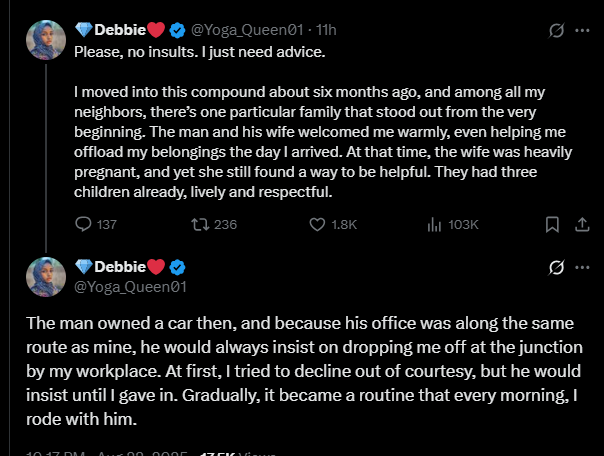Screen dimensions: 604x456
Task: Click the verified badge on the second tweet
Action: (x=178, y=267)
